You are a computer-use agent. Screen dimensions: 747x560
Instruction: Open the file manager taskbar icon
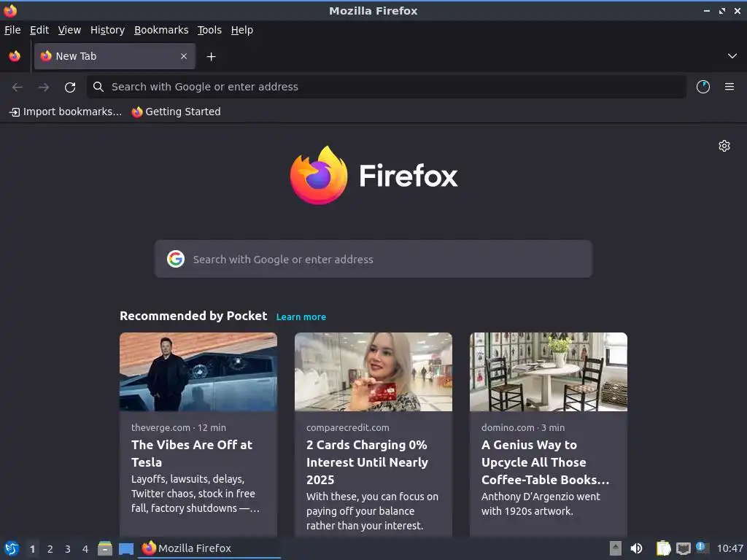105,548
